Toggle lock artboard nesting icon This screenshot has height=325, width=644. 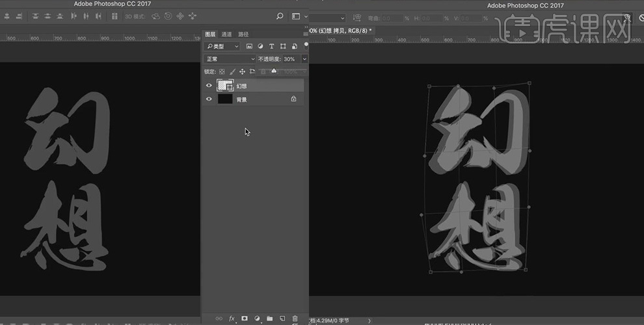[x=252, y=71]
